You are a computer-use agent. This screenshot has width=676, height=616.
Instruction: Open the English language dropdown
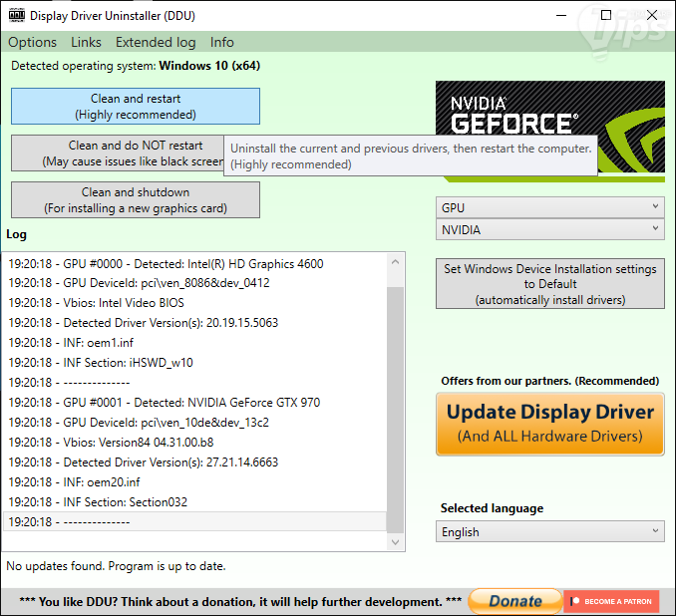click(x=550, y=531)
